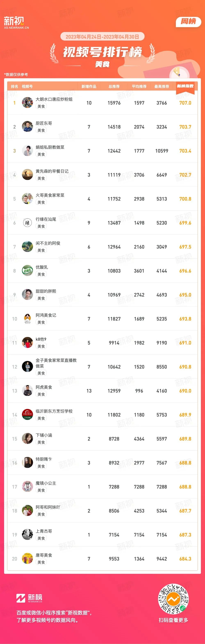This screenshot has width=205, height=644.
Task: Click the 新榜 logo in footer
Action: coord(29,598)
